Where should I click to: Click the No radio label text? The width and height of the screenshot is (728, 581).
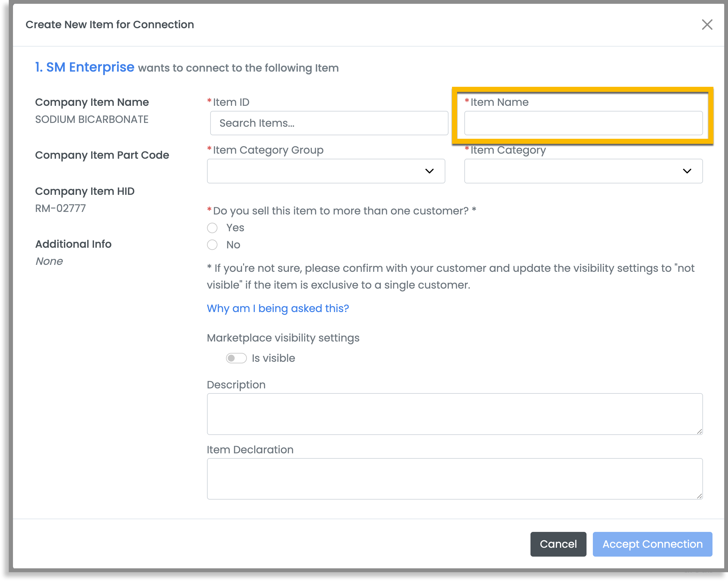(233, 245)
